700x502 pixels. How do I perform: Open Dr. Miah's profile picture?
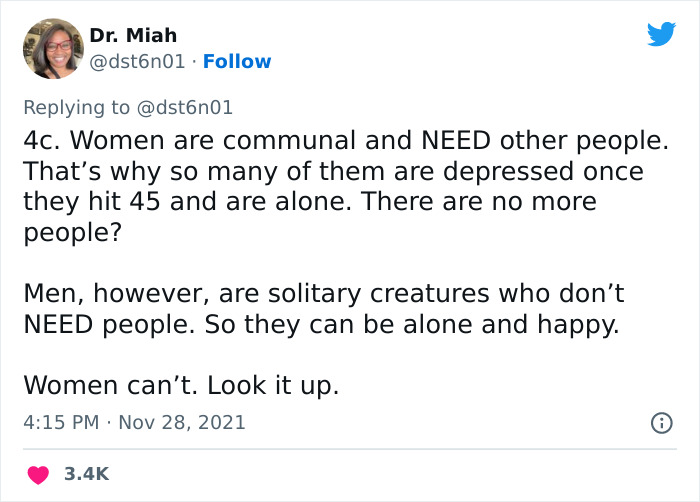pyautogui.click(x=52, y=48)
